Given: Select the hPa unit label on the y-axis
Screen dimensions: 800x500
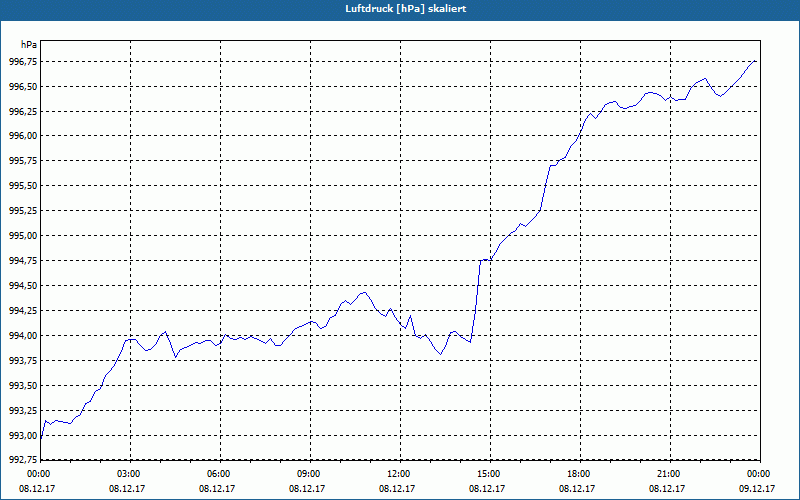Looking at the screenshot, I should [29, 45].
